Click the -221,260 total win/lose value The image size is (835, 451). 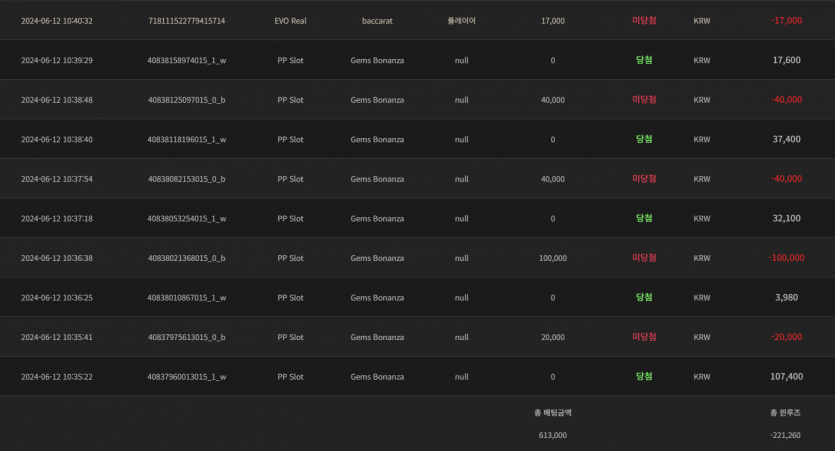click(785, 435)
